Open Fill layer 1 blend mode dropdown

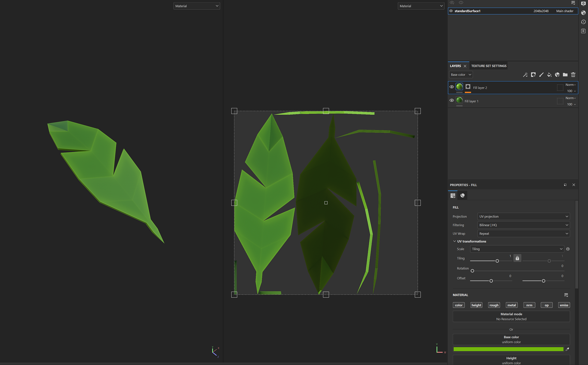click(x=571, y=98)
